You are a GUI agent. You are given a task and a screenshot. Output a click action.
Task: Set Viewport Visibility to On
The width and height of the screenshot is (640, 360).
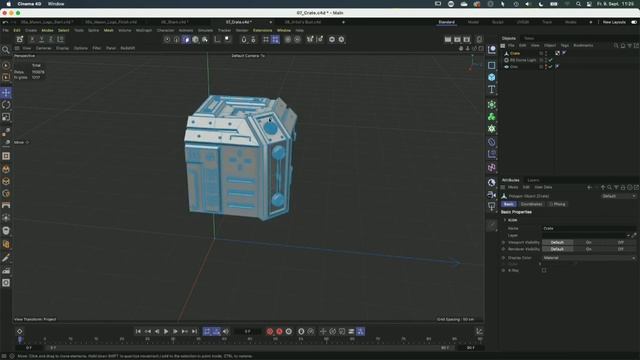[x=589, y=242]
